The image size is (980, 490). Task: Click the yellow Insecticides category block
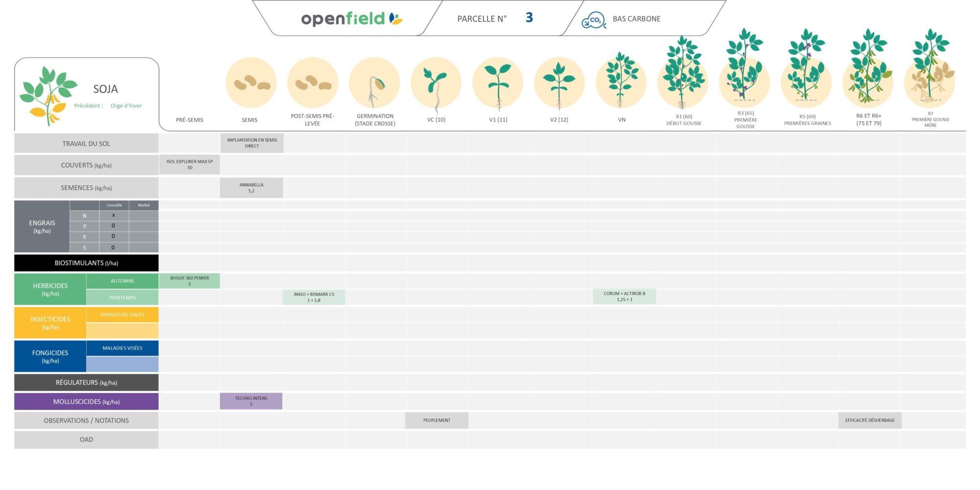[x=50, y=322]
